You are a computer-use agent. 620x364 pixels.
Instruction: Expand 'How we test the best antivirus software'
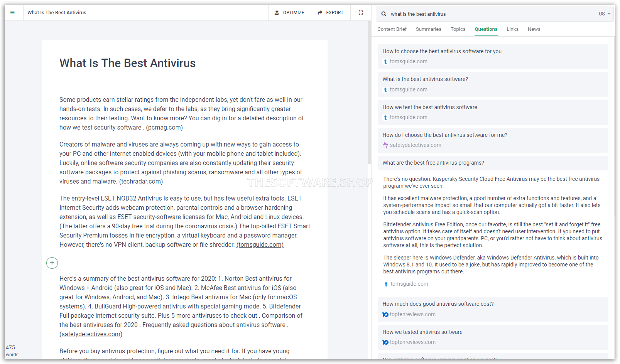tap(429, 107)
